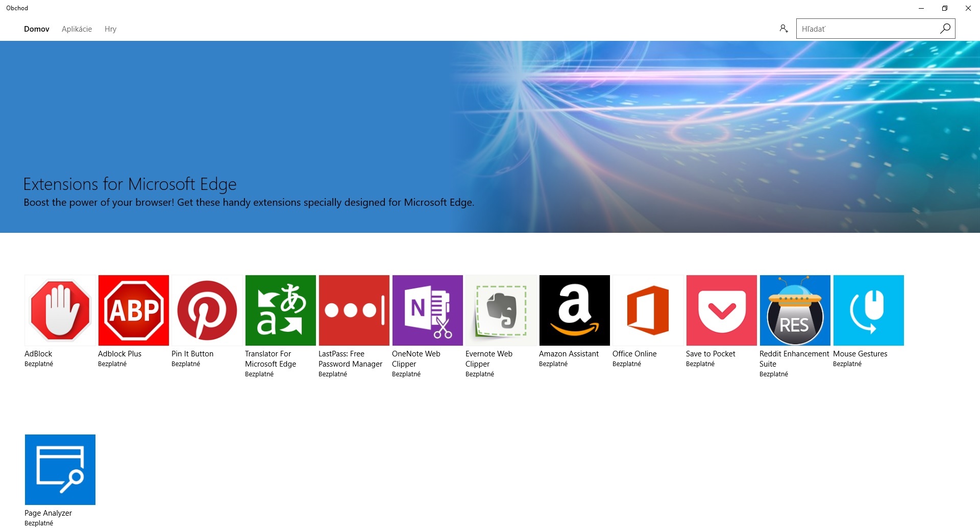Image resolution: width=980 pixels, height=531 pixels.
Task: Click the user account sign-in icon
Action: point(783,29)
